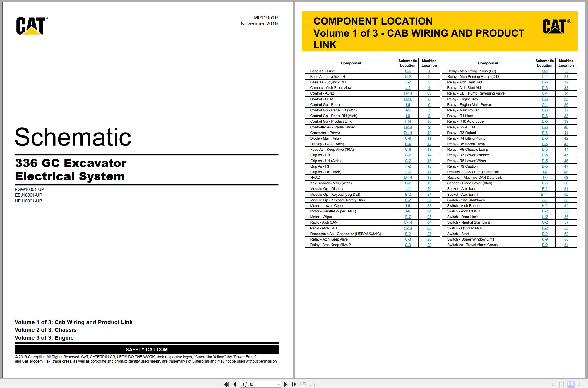
Task: Select the text Volume 2 of 3: Chassis
Action: [x=45, y=330]
